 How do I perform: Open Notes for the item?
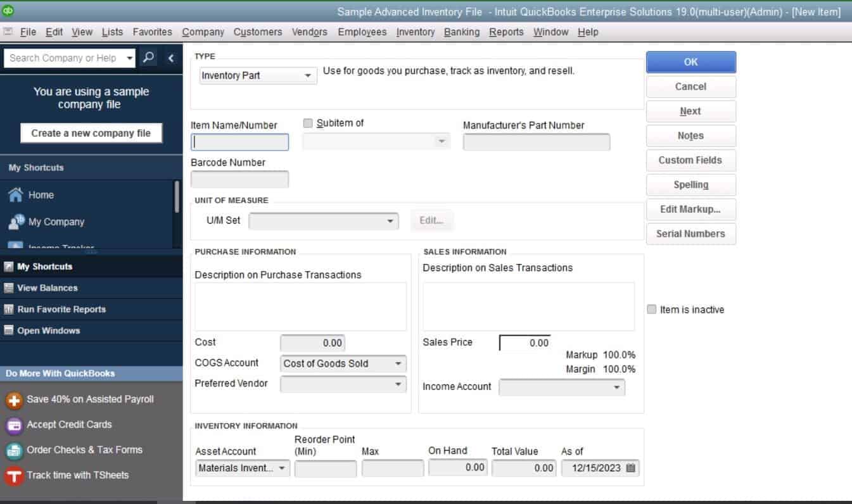(691, 136)
